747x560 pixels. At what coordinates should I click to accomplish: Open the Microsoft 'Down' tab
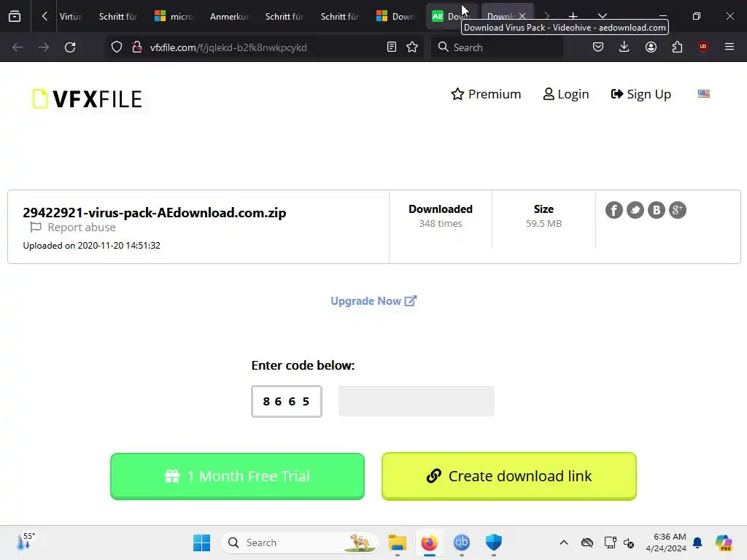coord(395,16)
